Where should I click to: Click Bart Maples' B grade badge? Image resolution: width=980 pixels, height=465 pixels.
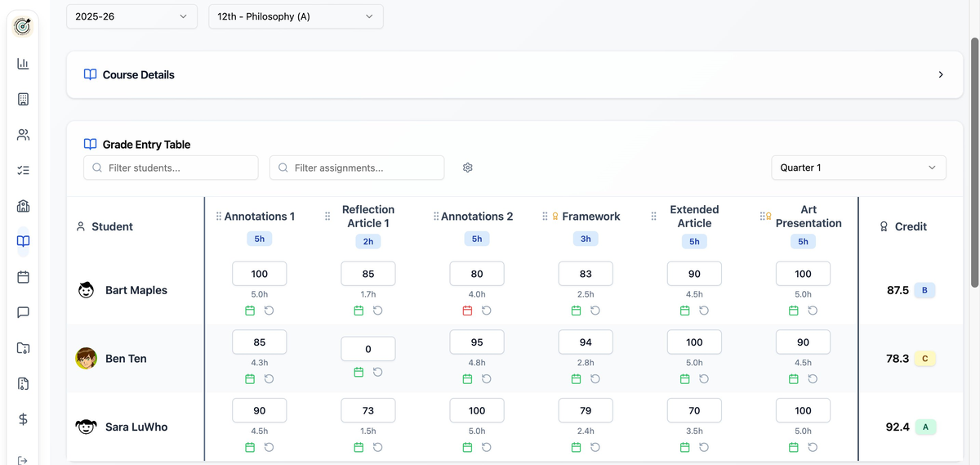point(924,290)
